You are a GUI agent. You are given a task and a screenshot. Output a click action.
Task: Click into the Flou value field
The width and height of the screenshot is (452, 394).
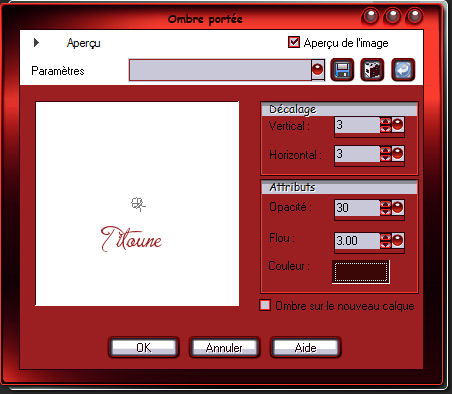click(357, 240)
